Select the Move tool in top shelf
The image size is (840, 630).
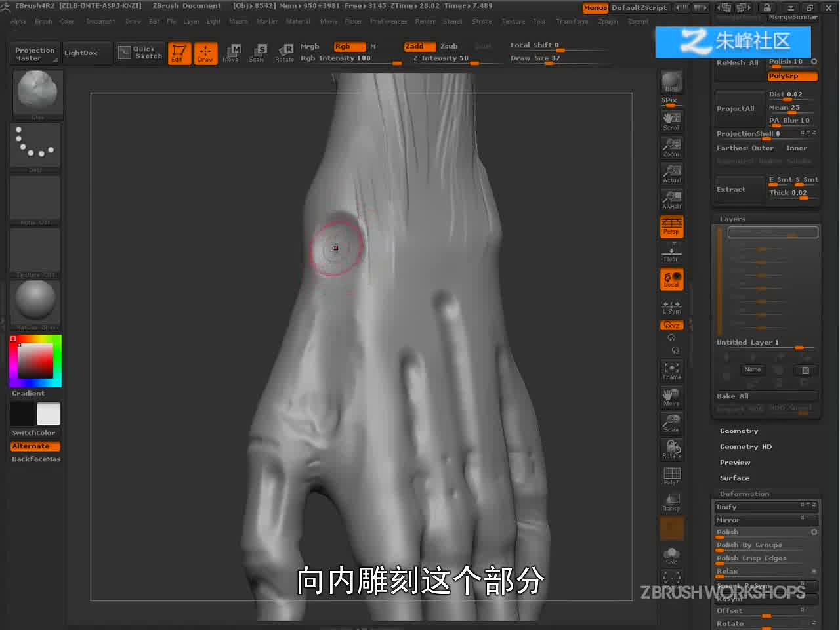pos(231,52)
